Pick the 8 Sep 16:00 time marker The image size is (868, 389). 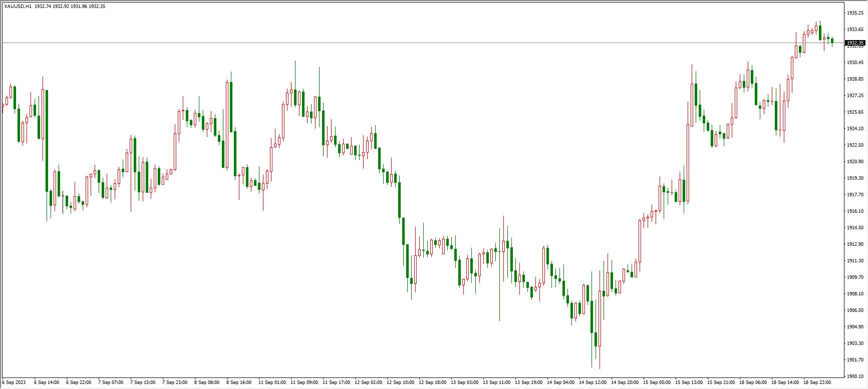239,382
